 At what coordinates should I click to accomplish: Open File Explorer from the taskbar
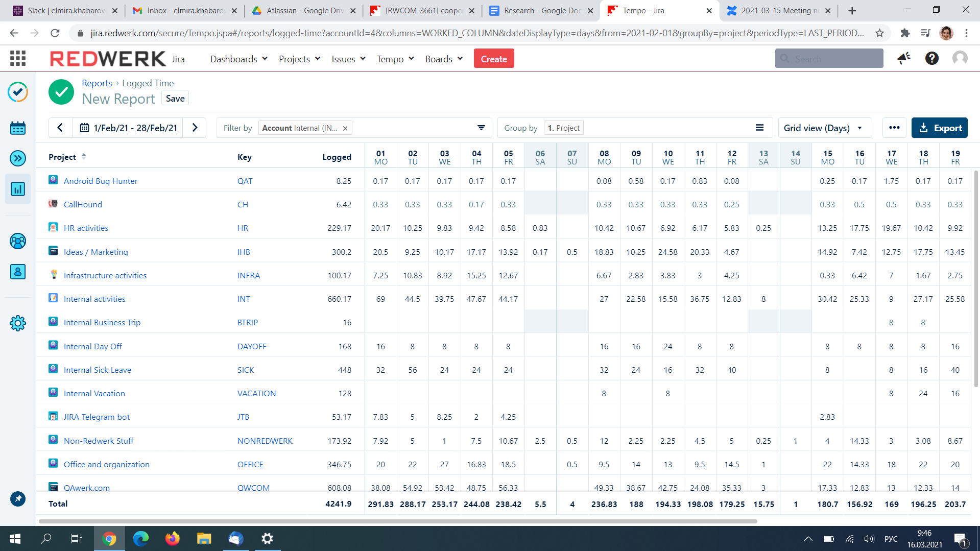click(204, 539)
